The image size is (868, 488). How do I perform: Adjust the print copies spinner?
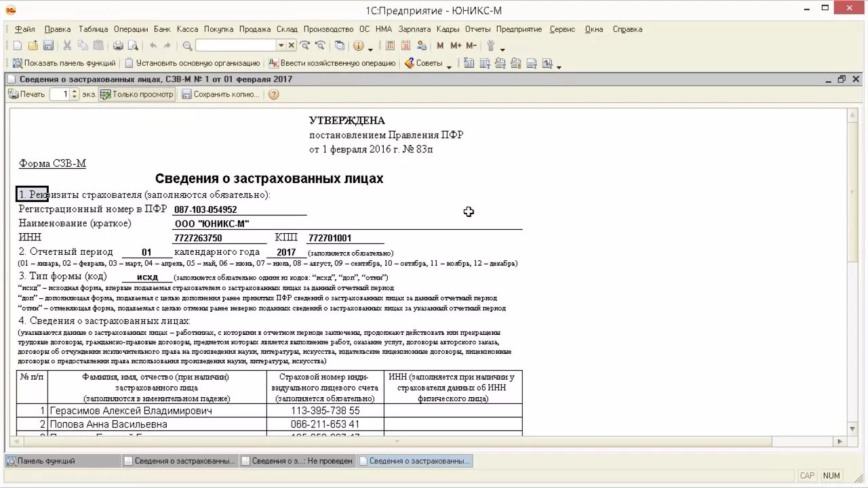click(x=75, y=94)
